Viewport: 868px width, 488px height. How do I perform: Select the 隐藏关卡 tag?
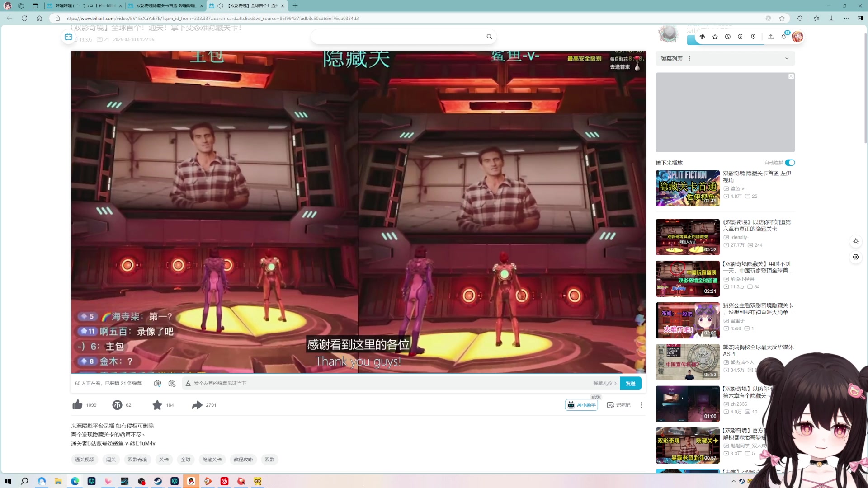[x=212, y=460]
